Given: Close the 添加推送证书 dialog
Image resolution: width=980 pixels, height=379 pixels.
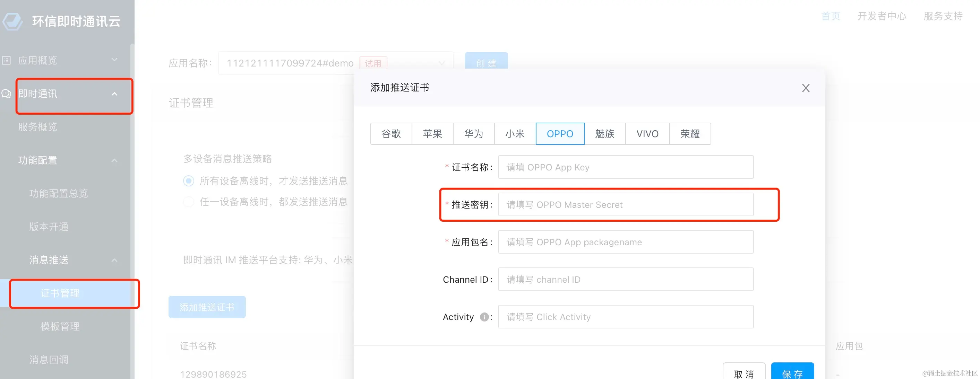Looking at the screenshot, I should point(805,88).
